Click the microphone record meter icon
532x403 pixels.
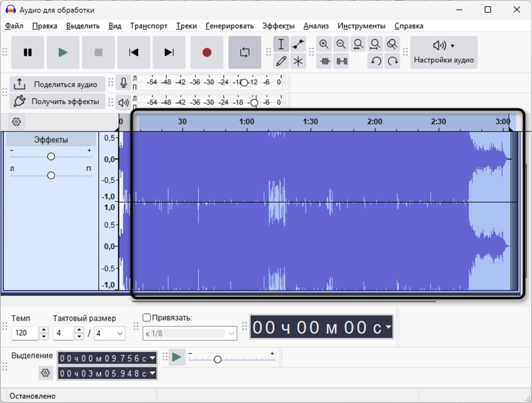[123, 82]
